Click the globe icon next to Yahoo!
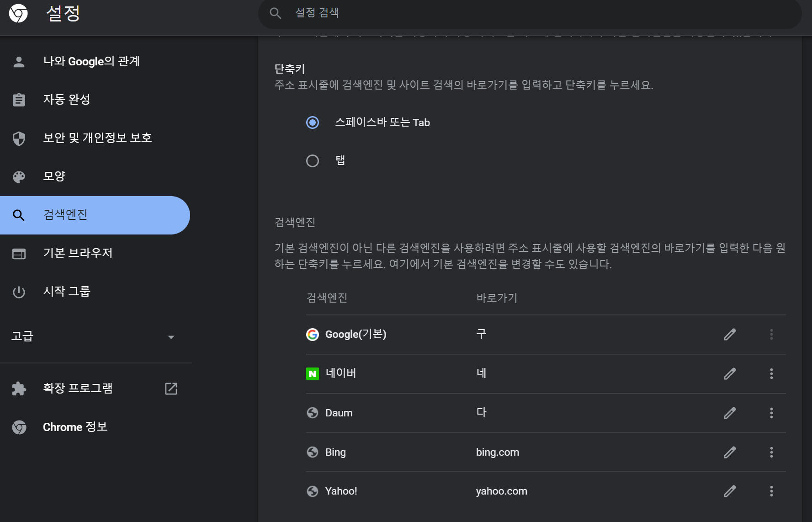This screenshot has width=812, height=522. [x=313, y=491]
